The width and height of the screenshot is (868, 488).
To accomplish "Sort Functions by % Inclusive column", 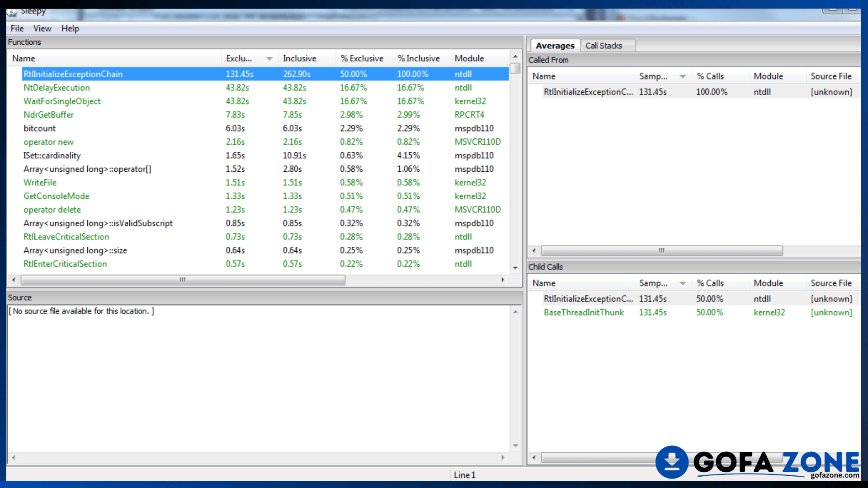I will (x=421, y=58).
